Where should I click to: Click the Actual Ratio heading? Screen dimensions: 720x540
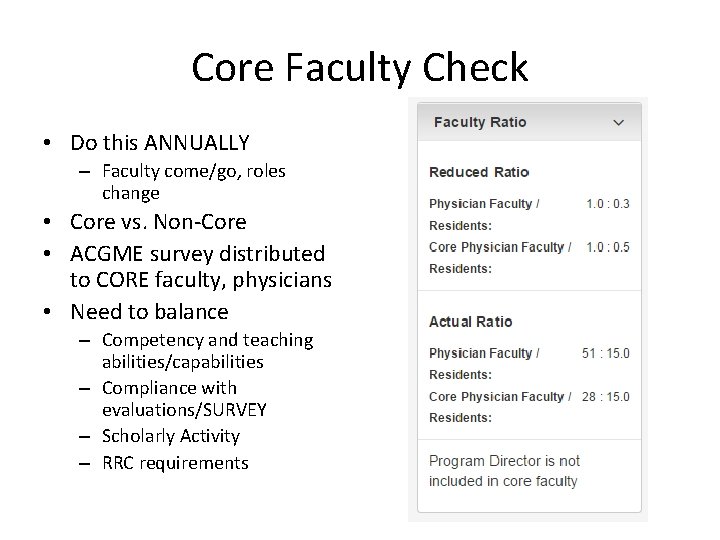point(470,322)
